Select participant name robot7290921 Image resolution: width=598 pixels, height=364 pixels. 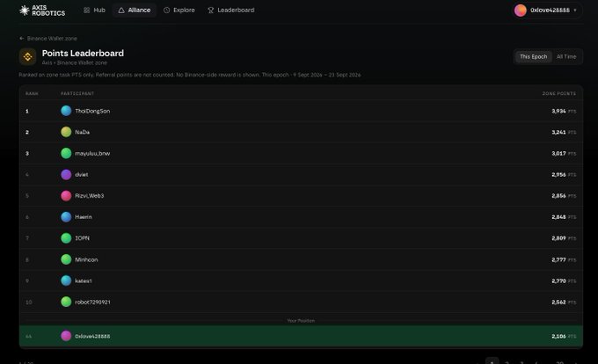(92, 302)
